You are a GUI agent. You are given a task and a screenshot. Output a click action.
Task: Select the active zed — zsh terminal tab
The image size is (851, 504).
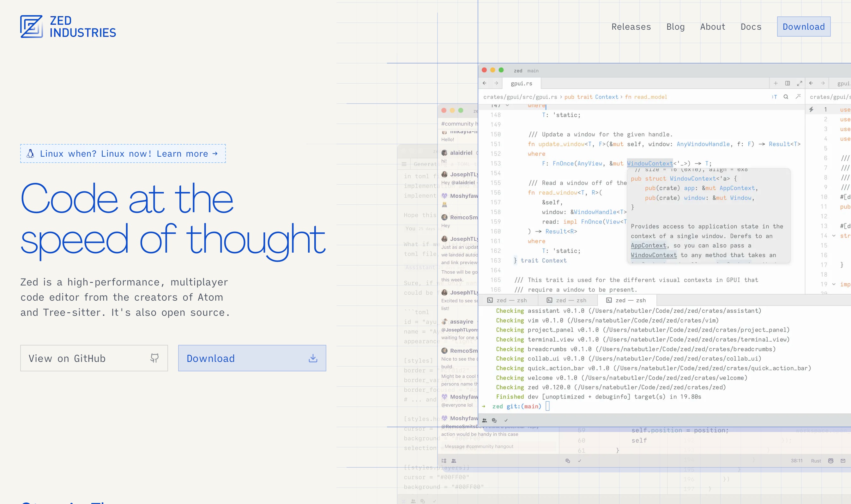coord(627,300)
